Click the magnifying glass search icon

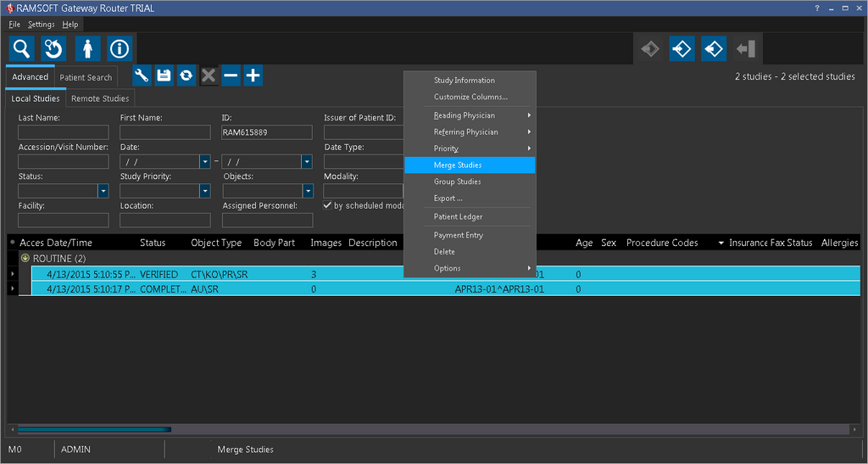[20, 48]
